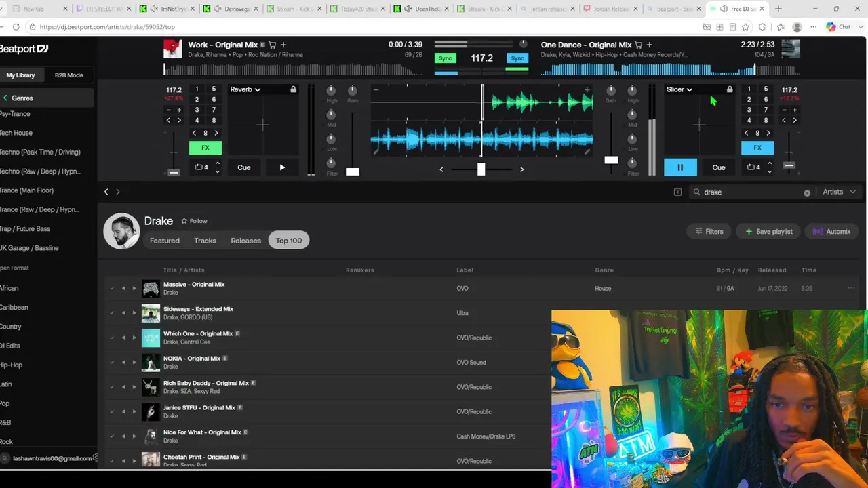Open the Tech House genre
Viewport: 868px width, 488px height.
(16, 133)
